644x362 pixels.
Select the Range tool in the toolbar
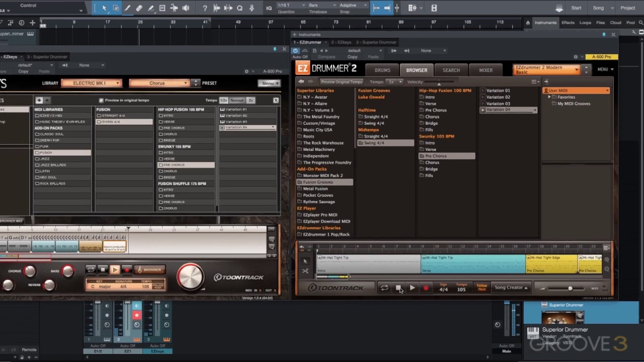116,8
